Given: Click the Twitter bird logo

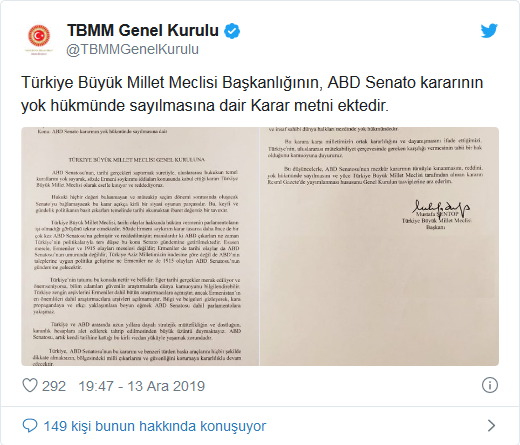Looking at the screenshot, I should click(x=489, y=31).
